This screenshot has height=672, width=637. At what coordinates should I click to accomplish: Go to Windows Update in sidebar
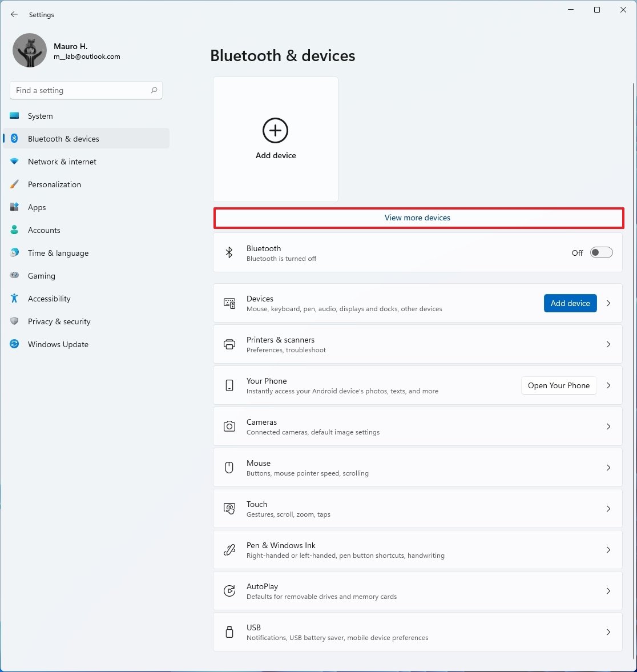(x=58, y=344)
